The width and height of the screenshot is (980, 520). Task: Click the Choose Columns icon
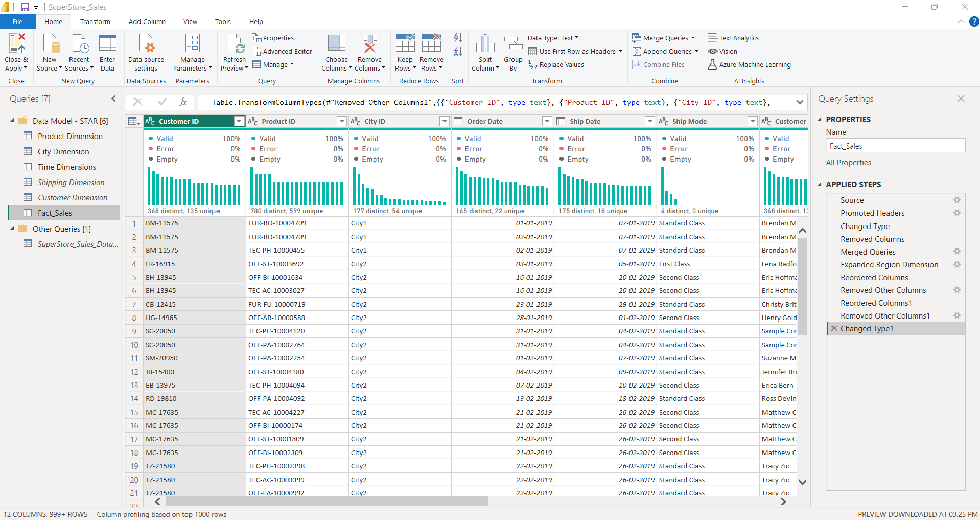pyautogui.click(x=337, y=43)
